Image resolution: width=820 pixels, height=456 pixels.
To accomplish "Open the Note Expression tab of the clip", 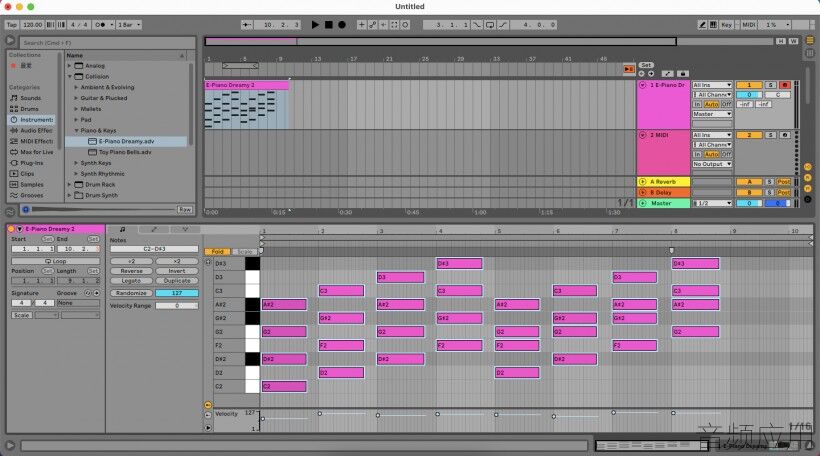I will (x=185, y=229).
